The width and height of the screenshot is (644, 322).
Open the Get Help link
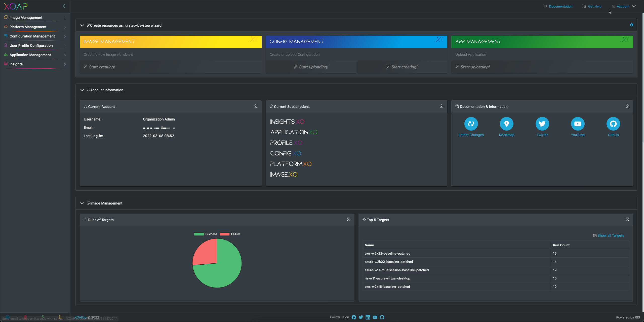[592, 6]
